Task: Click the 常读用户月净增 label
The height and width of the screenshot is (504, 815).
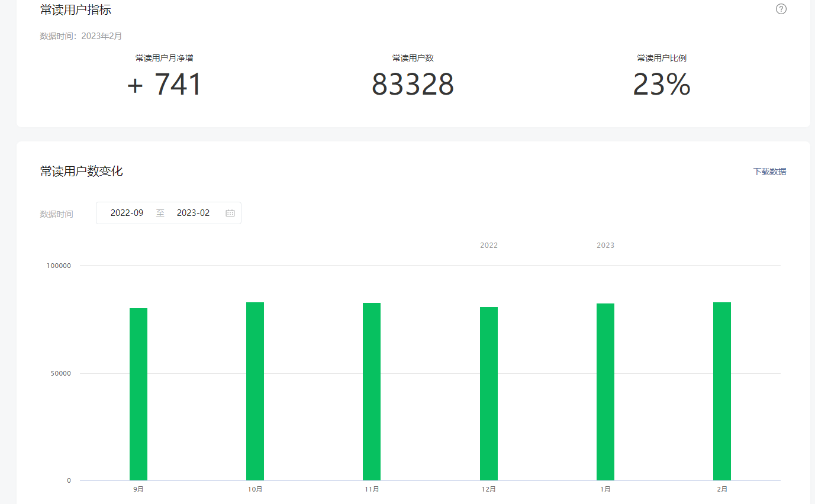Action: 165,58
